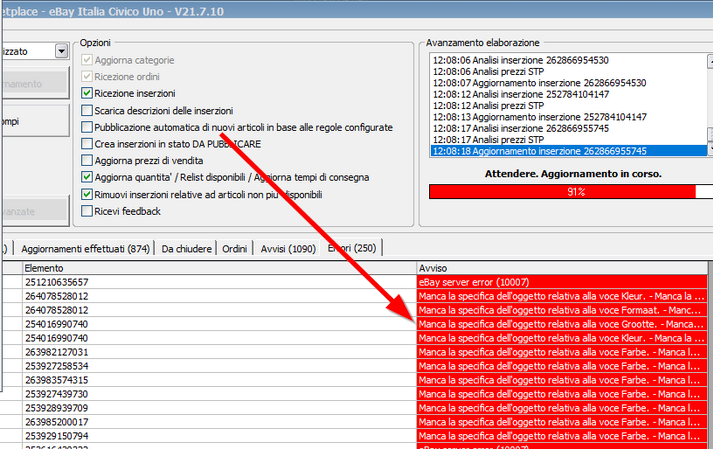
Task: Click the log list scroll-up arrow
Action: (x=710, y=61)
